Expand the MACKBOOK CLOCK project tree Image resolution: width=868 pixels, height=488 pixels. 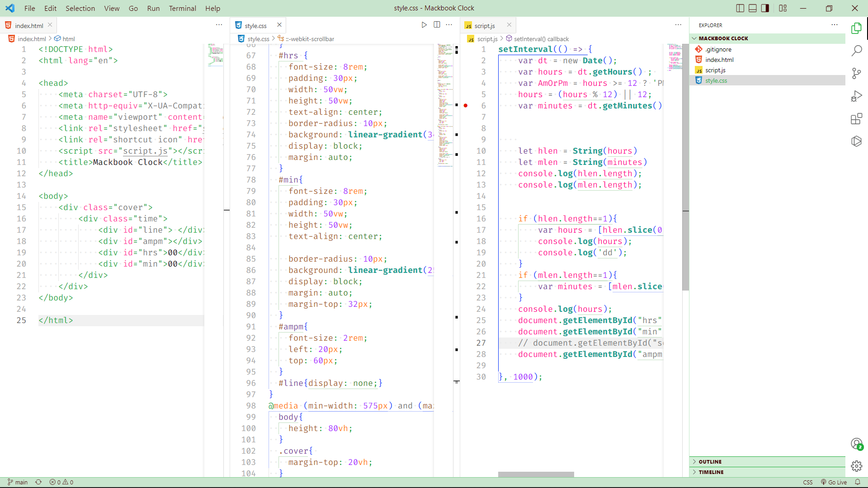(695, 38)
